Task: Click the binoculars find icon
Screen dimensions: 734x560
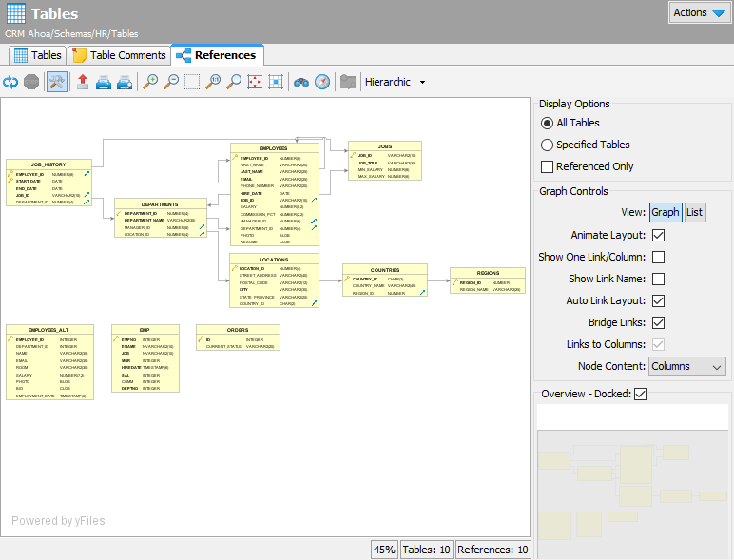Action: click(x=300, y=82)
